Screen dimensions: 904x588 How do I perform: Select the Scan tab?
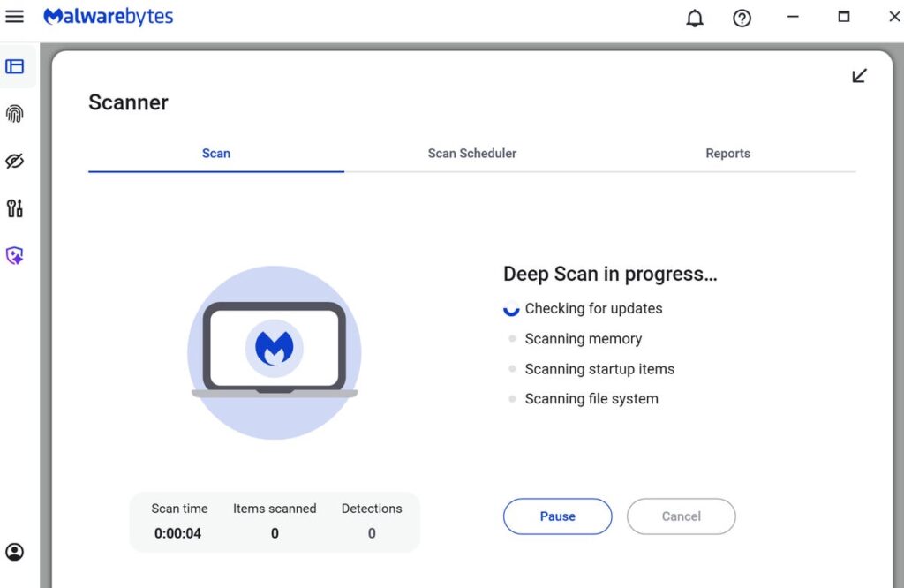point(216,154)
